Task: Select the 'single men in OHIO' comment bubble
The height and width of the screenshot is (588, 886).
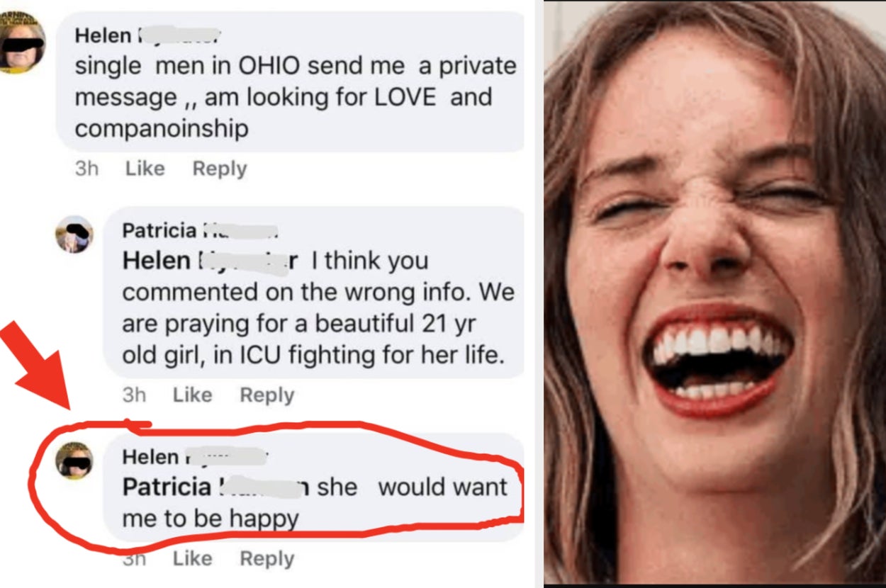Action: (x=290, y=81)
